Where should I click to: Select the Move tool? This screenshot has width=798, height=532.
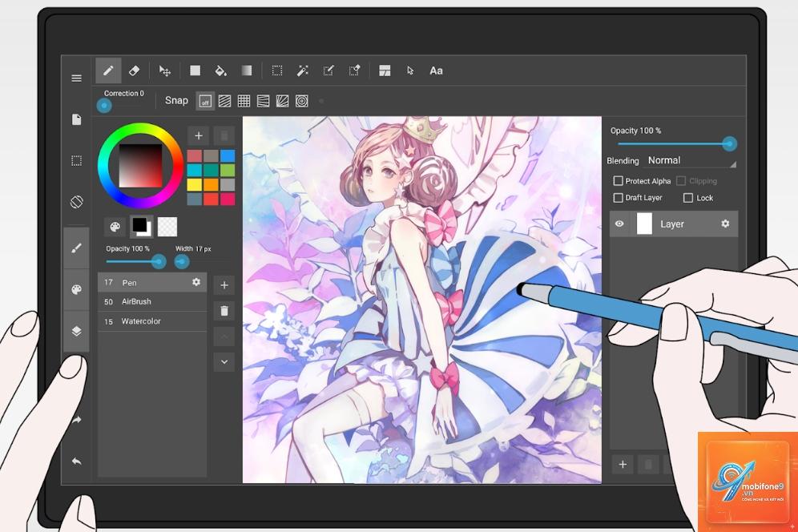pyautogui.click(x=164, y=71)
